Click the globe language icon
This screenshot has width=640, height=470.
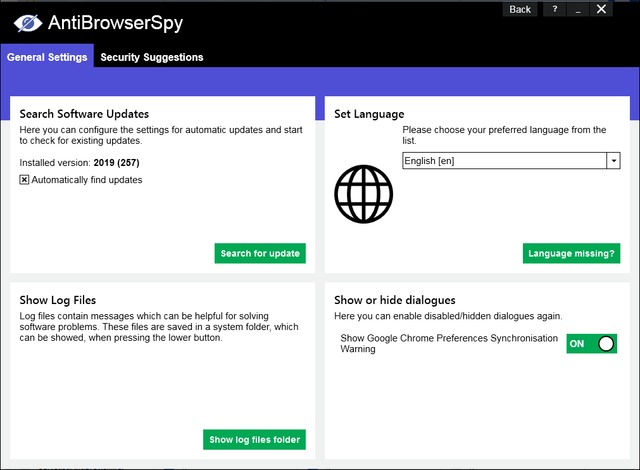tap(363, 194)
